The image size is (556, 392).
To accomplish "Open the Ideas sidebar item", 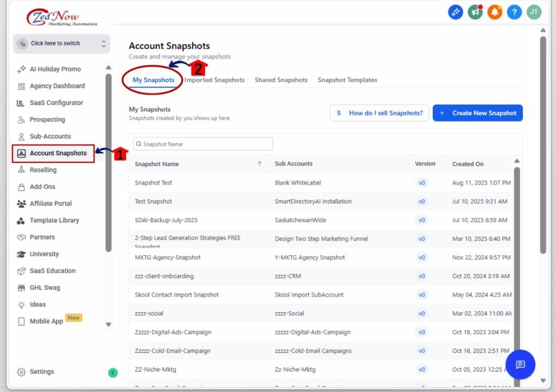I will 37,304.
